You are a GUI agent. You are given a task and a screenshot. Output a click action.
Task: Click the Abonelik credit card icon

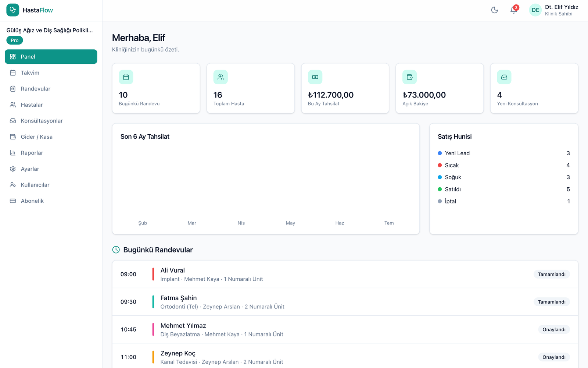pos(13,201)
